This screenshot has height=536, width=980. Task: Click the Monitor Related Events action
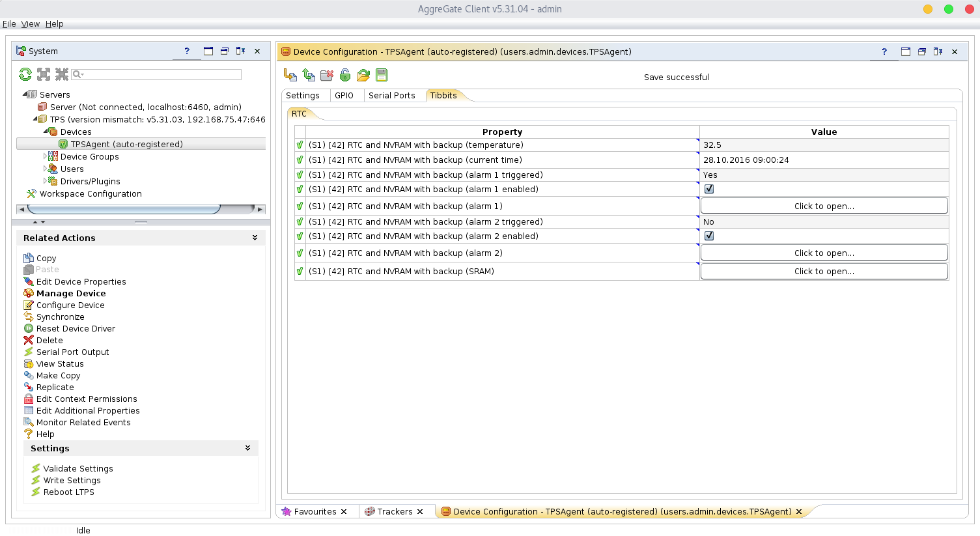[x=77, y=422]
